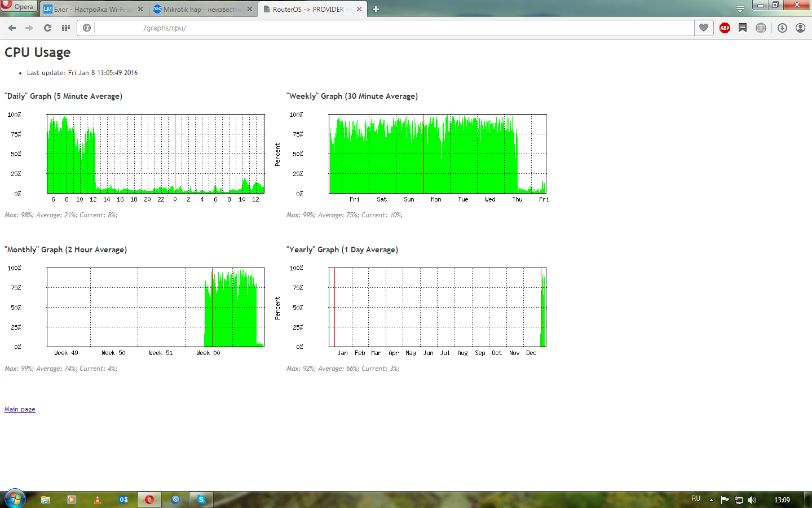
Task: Go back using the browser back arrow
Action: pyautogui.click(x=12, y=28)
